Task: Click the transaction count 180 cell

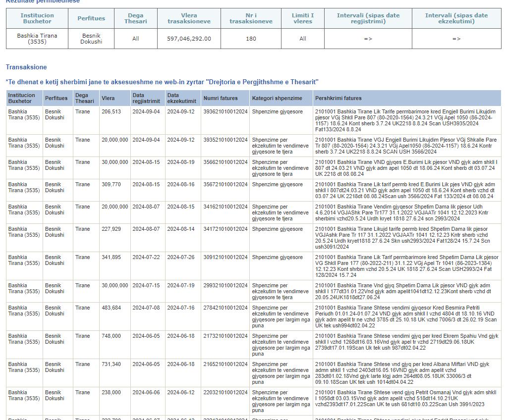Action: click(251, 39)
